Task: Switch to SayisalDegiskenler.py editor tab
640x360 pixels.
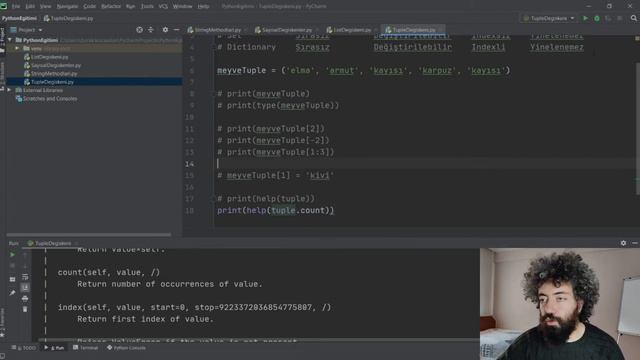Action: click(x=286, y=30)
